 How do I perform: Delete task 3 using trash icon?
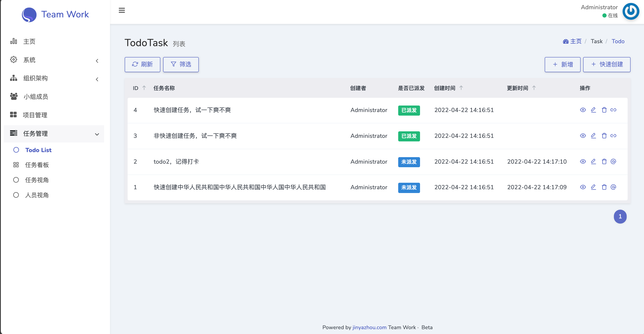tap(604, 136)
